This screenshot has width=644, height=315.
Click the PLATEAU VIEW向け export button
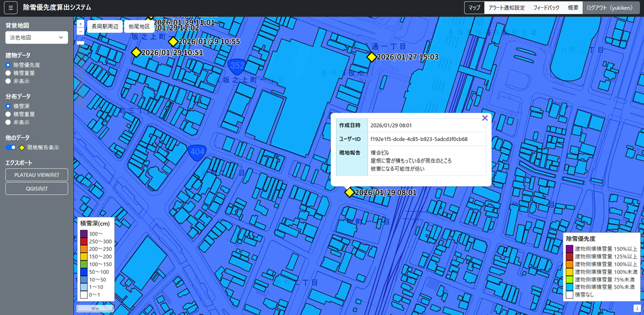(x=37, y=175)
